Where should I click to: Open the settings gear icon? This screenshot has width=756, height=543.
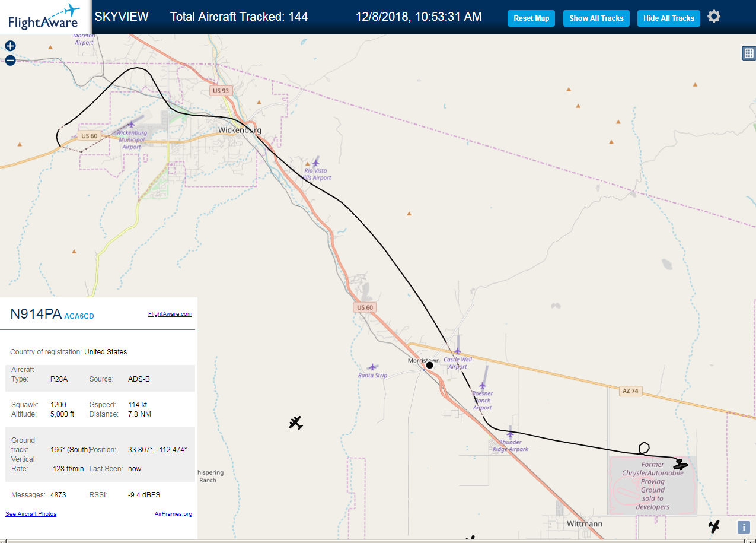tap(714, 17)
